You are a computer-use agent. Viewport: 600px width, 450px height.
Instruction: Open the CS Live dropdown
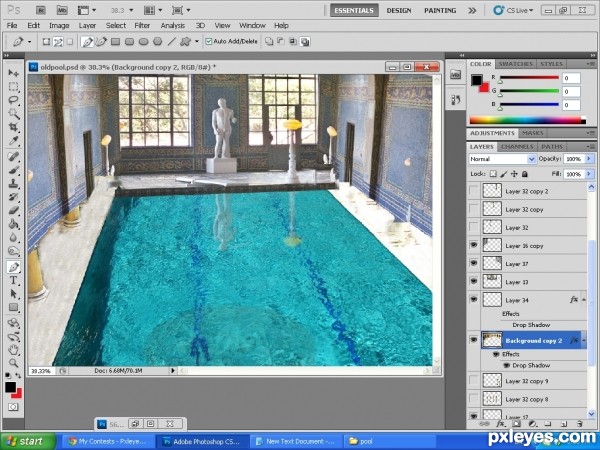click(x=513, y=10)
